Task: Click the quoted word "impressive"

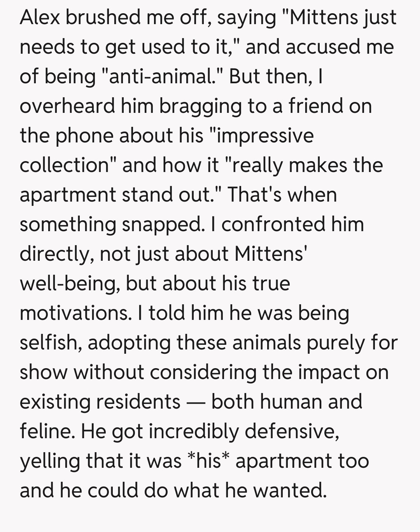Action: click(264, 136)
